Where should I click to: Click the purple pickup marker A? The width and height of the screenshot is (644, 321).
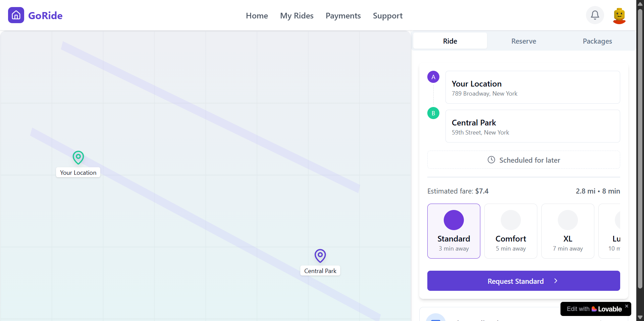pos(433,77)
